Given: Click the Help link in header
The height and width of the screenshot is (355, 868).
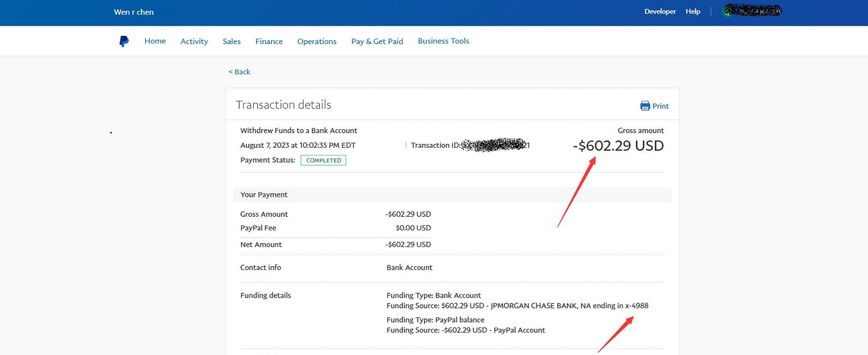Looking at the screenshot, I should click(x=693, y=12).
